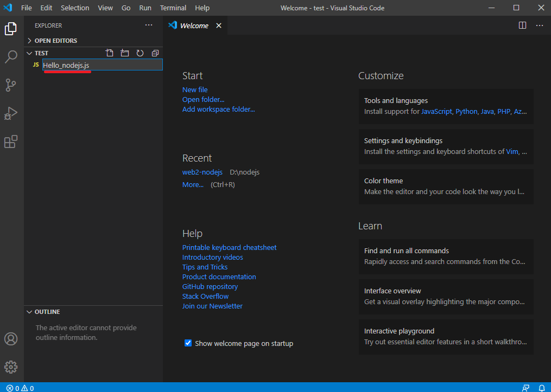Screen dimensions: 551x392
Task: Click the More... recent link
Action: [x=193, y=184]
